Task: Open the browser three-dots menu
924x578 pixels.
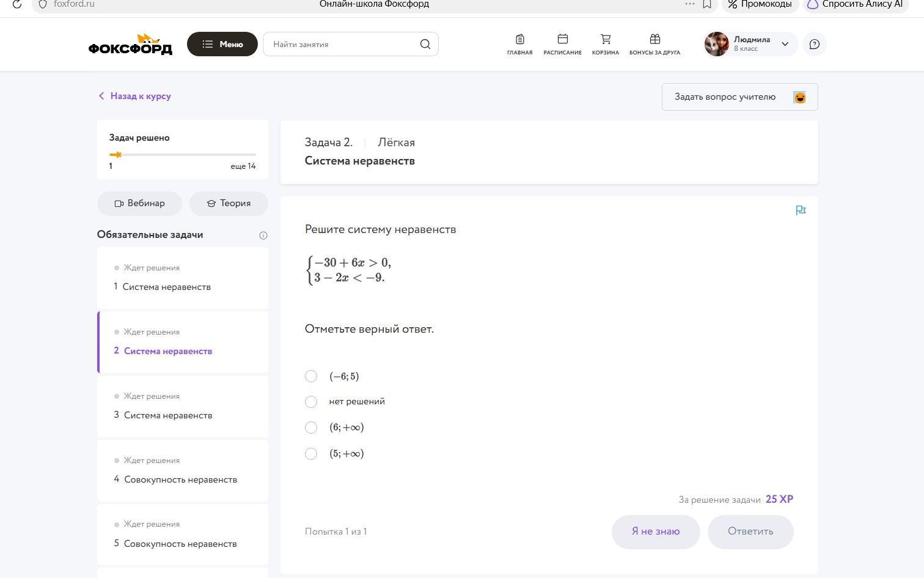Action: (690, 4)
